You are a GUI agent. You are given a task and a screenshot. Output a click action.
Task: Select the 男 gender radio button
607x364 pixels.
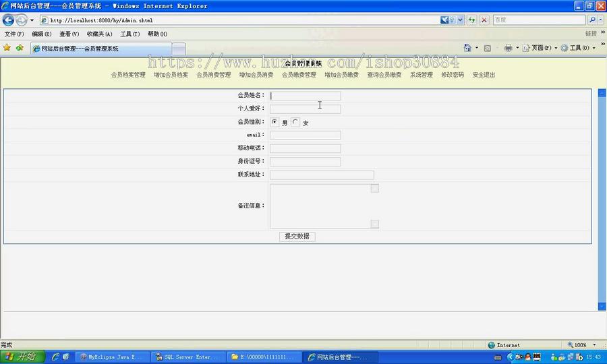click(x=274, y=122)
